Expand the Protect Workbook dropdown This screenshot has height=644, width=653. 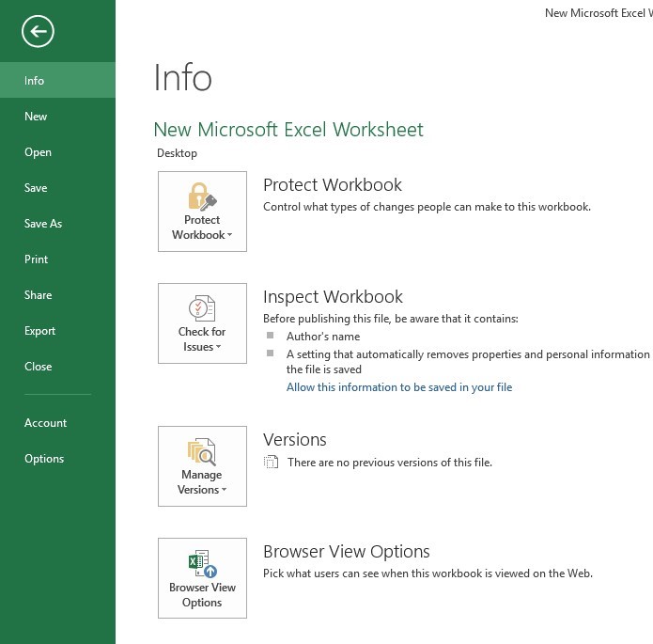(x=202, y=235)
